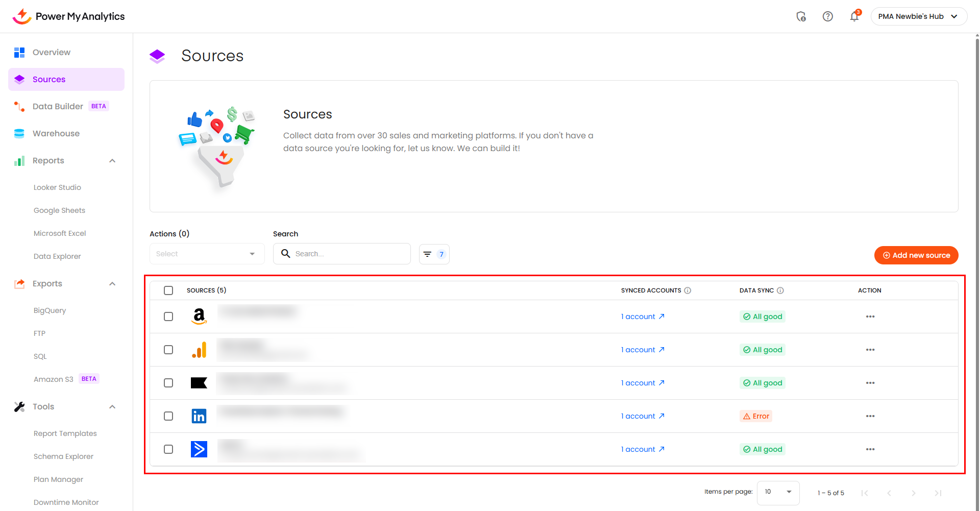Click the help question mark icon
The height and width of the screenshot is (511, 980).
(827, 16)
